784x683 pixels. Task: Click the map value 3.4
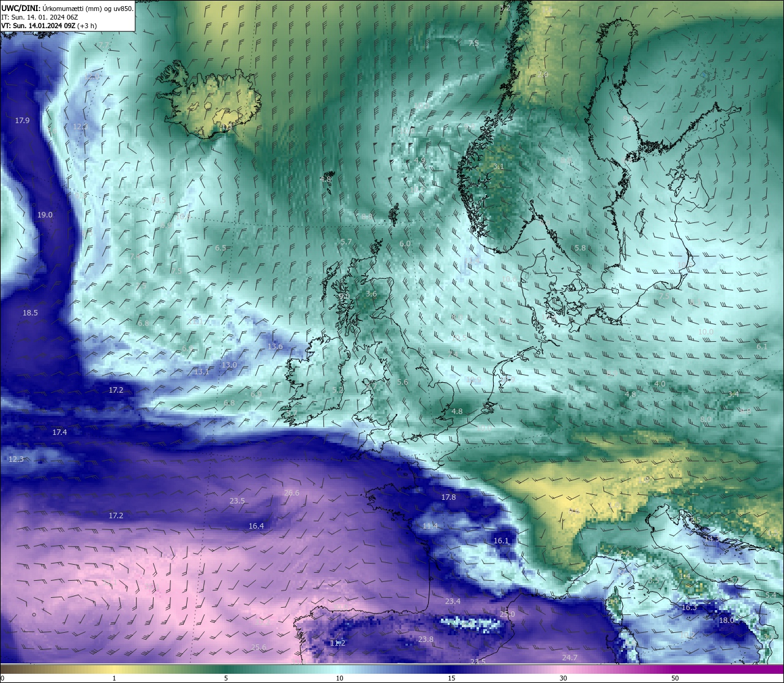[733, 394]
